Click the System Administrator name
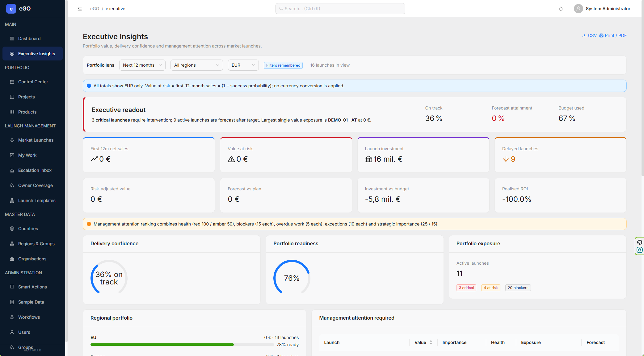The image size is (644, 356). (x=608, y=9)
